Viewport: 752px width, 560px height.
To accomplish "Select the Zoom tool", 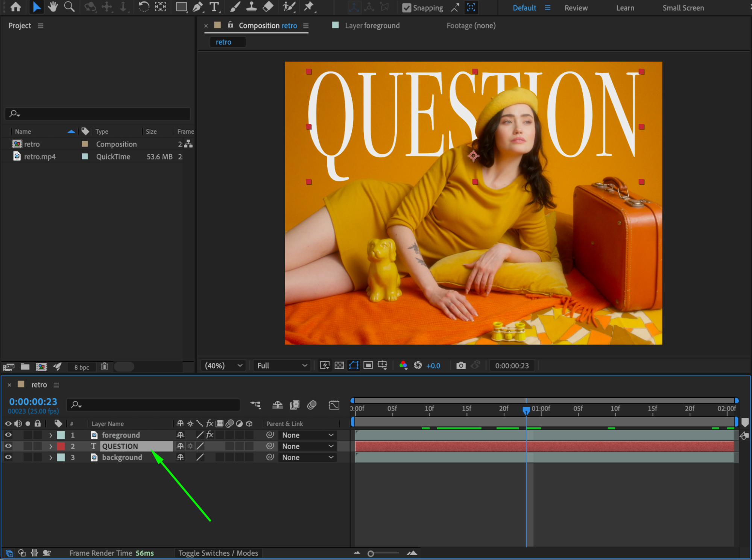I will (69, 7).
